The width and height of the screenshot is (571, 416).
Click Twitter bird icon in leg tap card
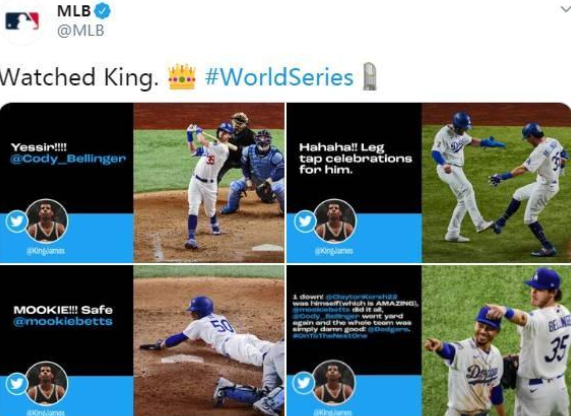[304, 221]
